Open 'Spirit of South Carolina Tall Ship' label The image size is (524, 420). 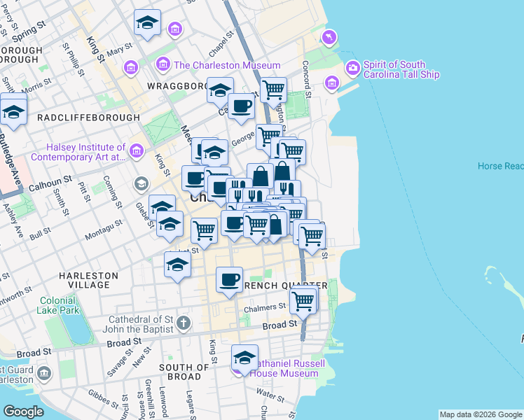[401, 69]
